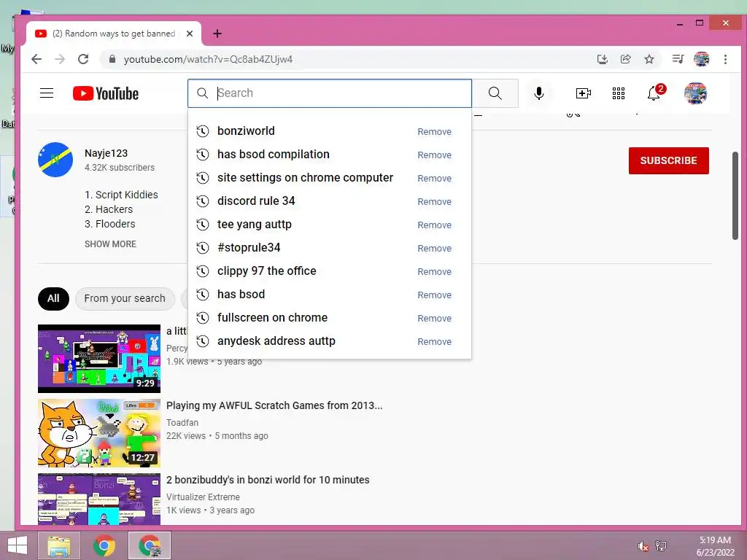Select the #stoprule34 suggestion

pyautogui.click(x=330, y=248)
